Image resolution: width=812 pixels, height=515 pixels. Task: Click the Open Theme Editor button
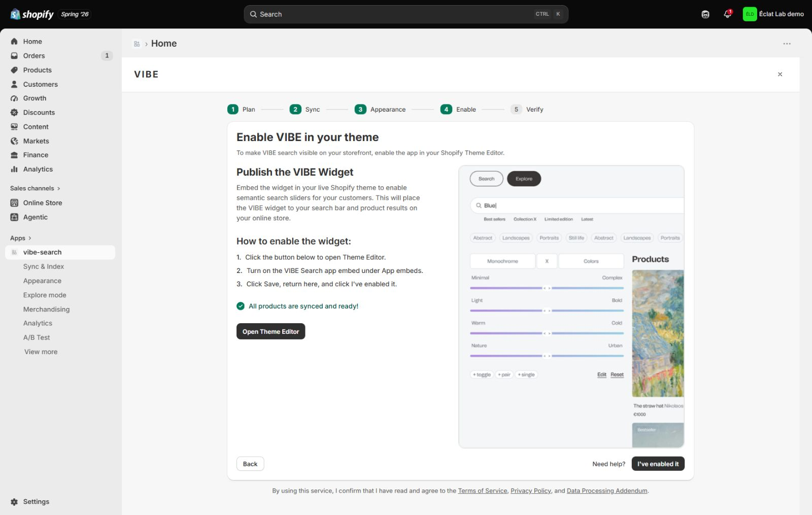coord(270,331)
